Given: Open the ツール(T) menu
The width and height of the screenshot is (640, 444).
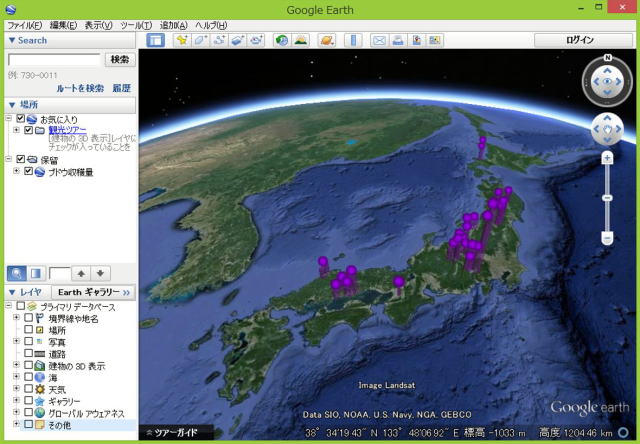Looking at the screenshot, I should (x=136, y=25).
